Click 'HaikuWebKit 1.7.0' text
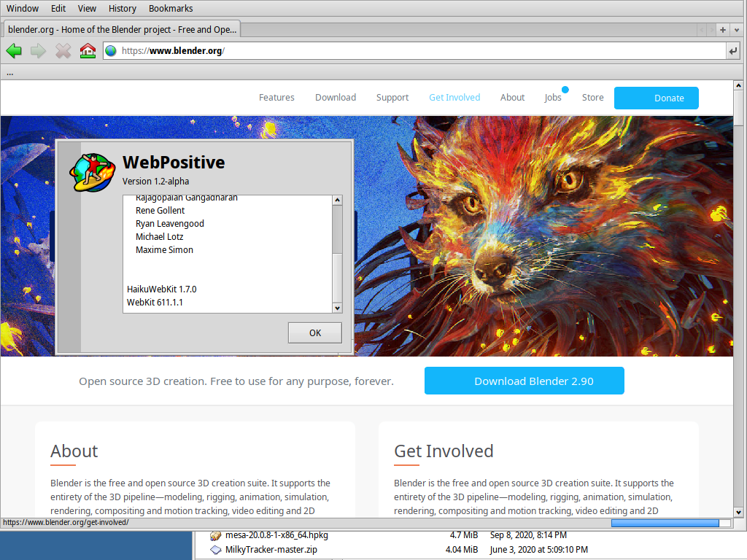 point(161,289)
